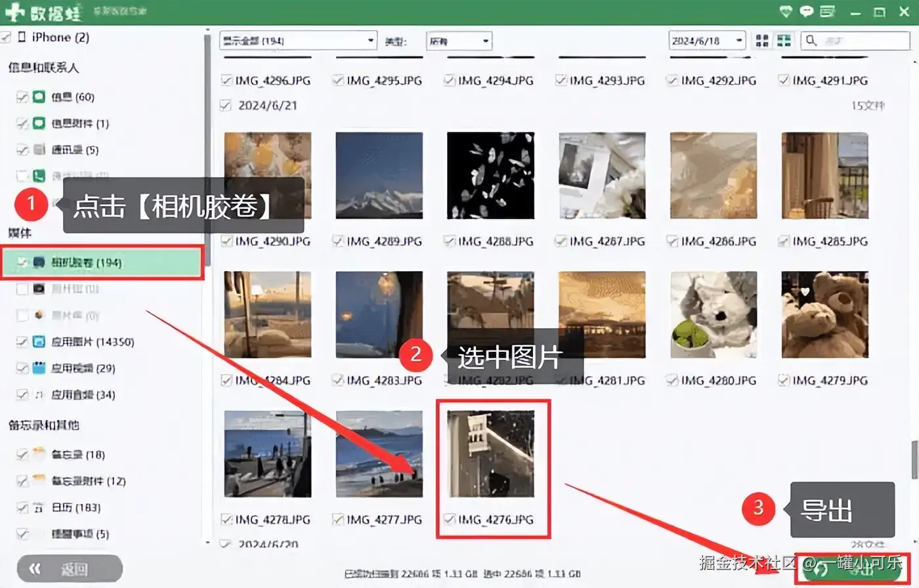Screen dimensions: 919x588
Task: Select the 应用音频 (34) row
Action: 83,394
